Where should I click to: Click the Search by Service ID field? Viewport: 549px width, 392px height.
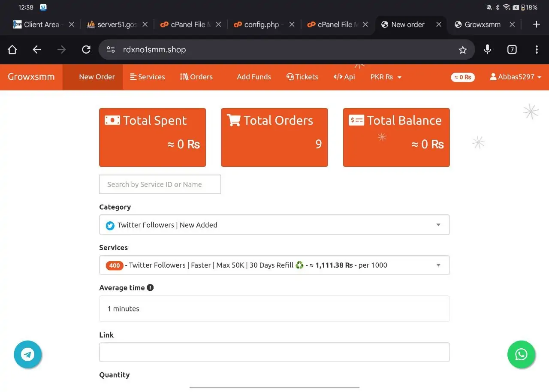[160, 184]
